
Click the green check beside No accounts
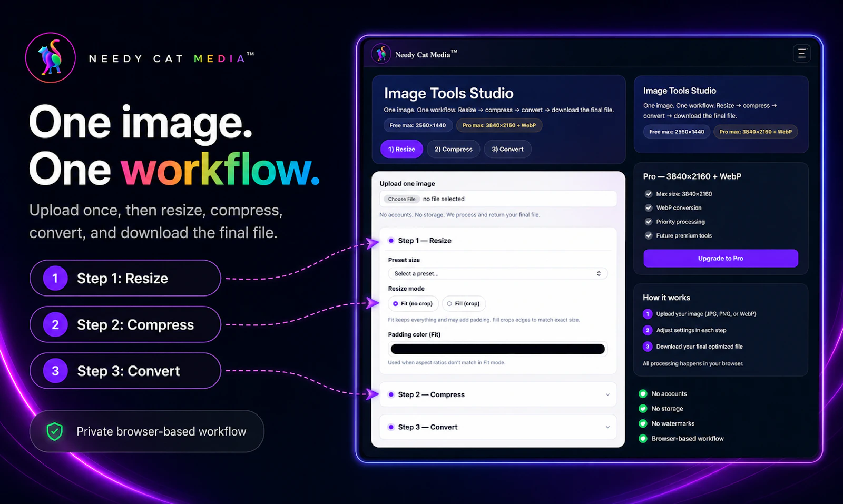click(x=643, y=393)
